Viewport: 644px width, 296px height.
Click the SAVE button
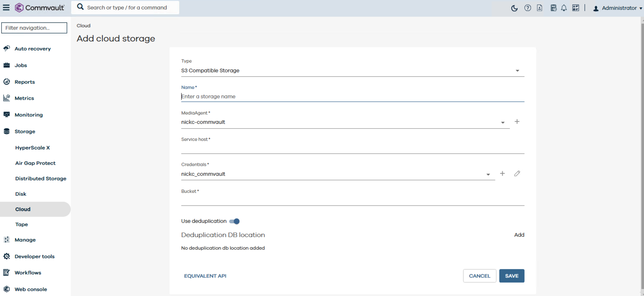(512, 276)
